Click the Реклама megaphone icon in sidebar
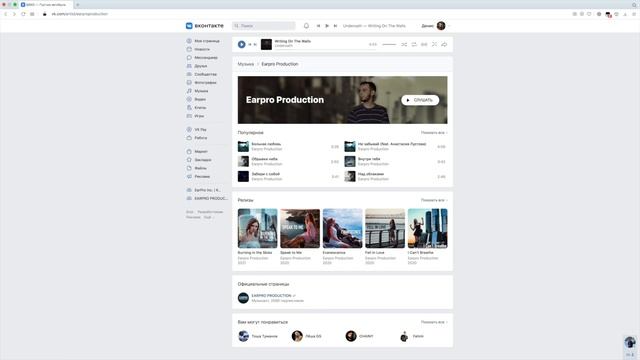This screenshot has height=360, width=640. click(x=189, y=176)
